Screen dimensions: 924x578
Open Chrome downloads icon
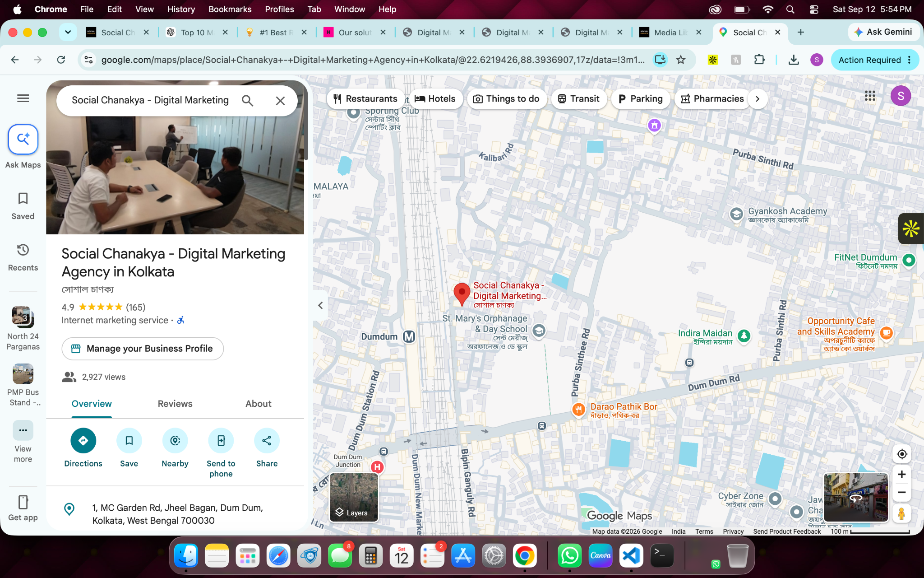(794, 60)
